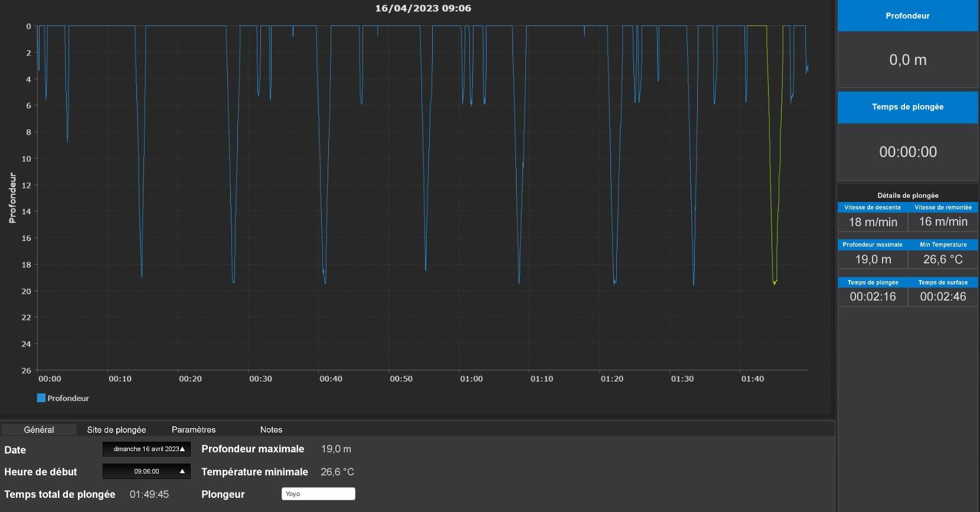Open the start time field 09:06:00
Screen dimensions: 980x512
point(146,471)
